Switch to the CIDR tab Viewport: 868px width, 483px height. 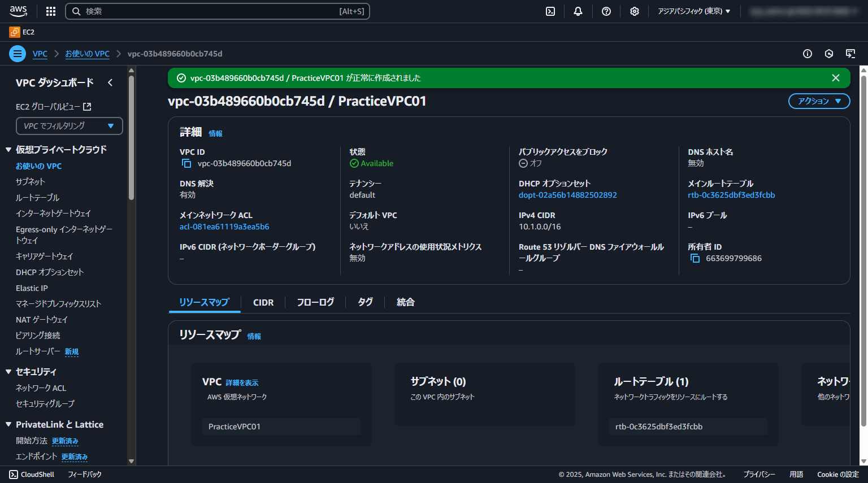pyautogui.click(x=263, y=302)
